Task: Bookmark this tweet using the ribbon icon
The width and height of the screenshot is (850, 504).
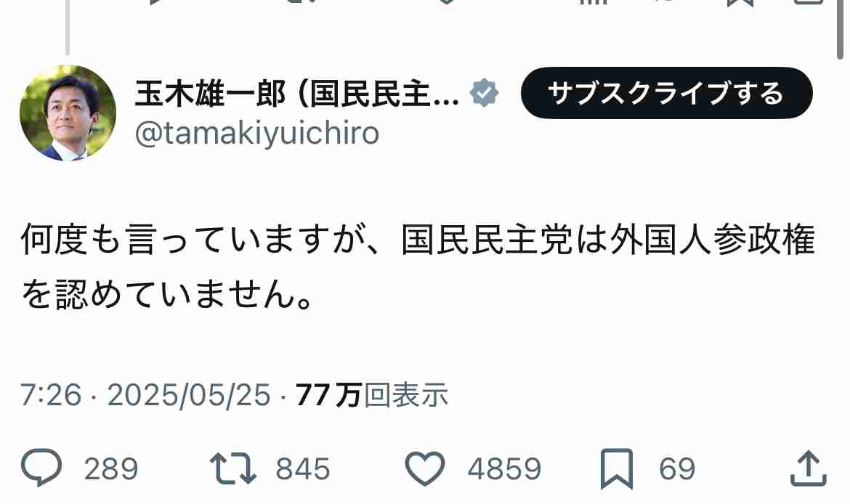Action: [617, 468]
